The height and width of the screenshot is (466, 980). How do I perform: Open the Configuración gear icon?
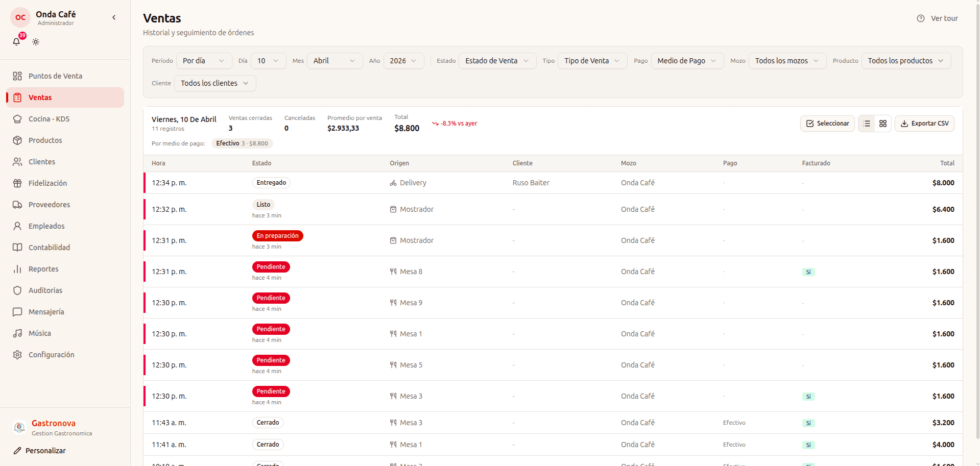[17, 355]
